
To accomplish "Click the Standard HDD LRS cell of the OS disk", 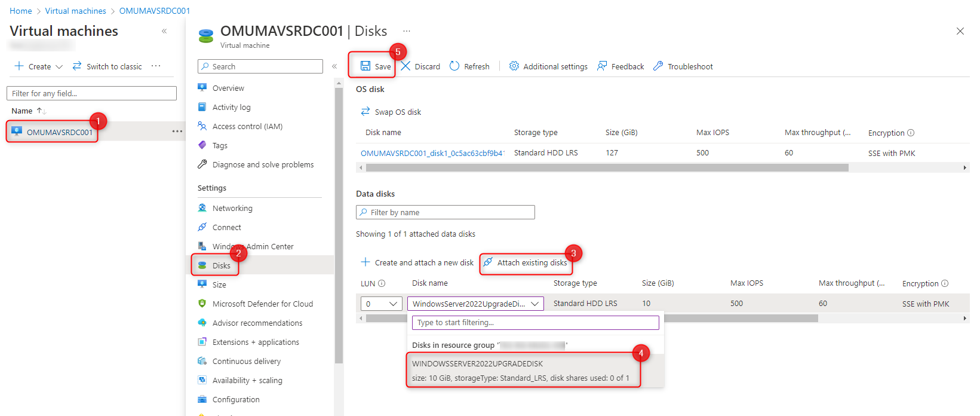I will point(546,153).
